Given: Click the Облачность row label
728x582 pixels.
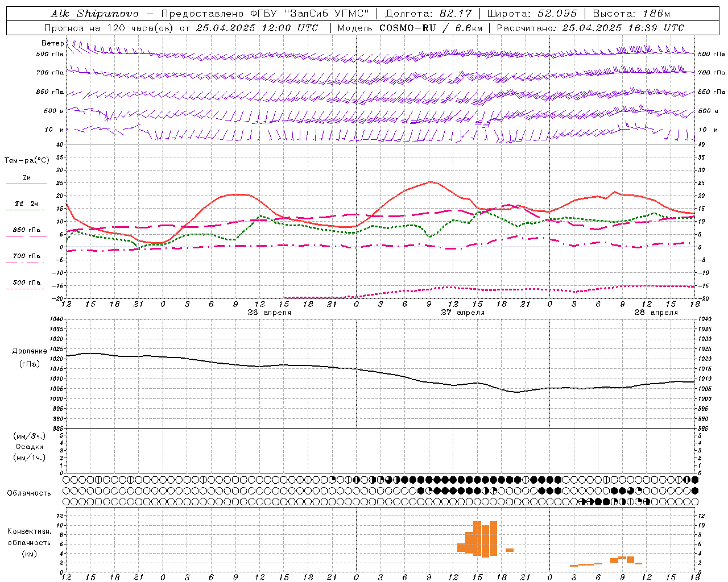Looking at the screenshot, I should pos(29,493).
